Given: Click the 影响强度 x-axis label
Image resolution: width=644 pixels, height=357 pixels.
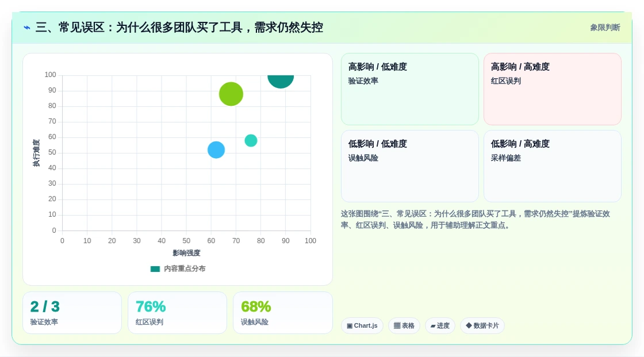Looking at the screenshot, I should pos(186,253).
